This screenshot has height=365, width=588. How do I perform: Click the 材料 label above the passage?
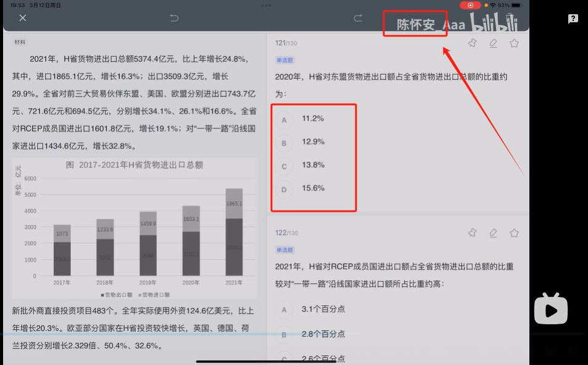click(20, 42)
